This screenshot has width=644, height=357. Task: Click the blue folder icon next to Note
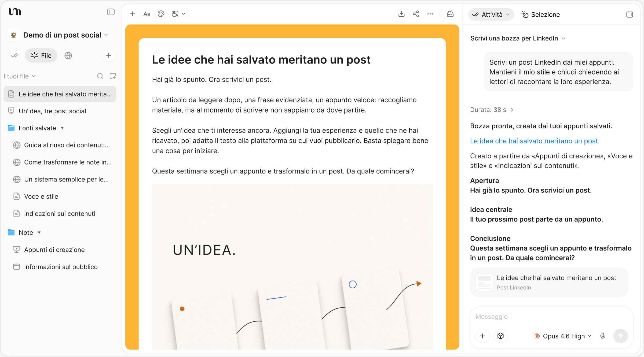coord(11,232)
